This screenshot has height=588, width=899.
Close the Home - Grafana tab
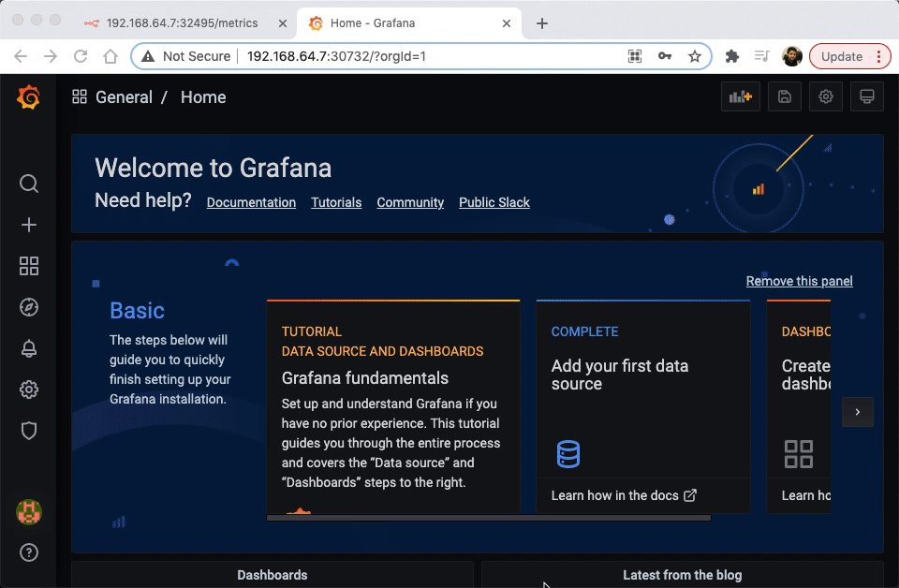click(x=507, y=23)
